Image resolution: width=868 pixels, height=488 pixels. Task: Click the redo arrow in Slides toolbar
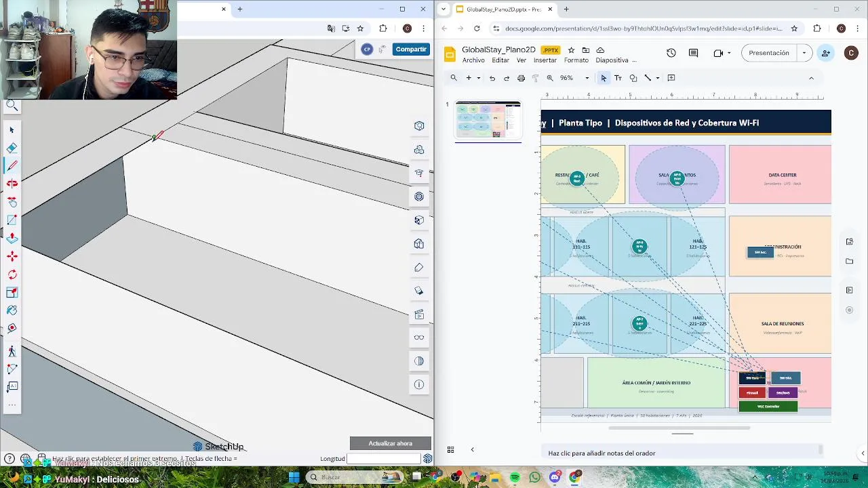coord(507,78)
